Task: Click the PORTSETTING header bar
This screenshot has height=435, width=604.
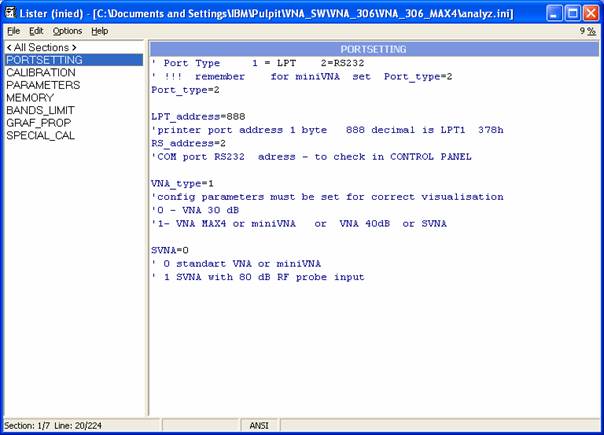Action: [373, 48]
